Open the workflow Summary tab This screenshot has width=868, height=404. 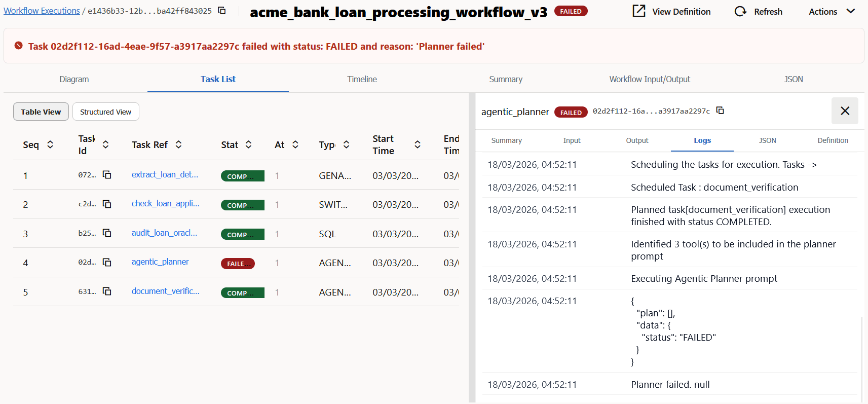[506, 79]
